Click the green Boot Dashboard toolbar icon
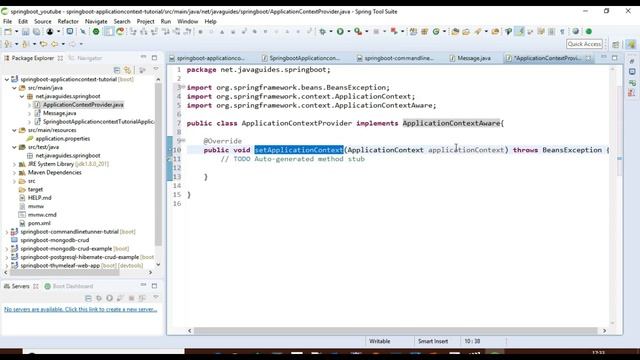The height and width of the screenshot is (360, 640). 96,31
